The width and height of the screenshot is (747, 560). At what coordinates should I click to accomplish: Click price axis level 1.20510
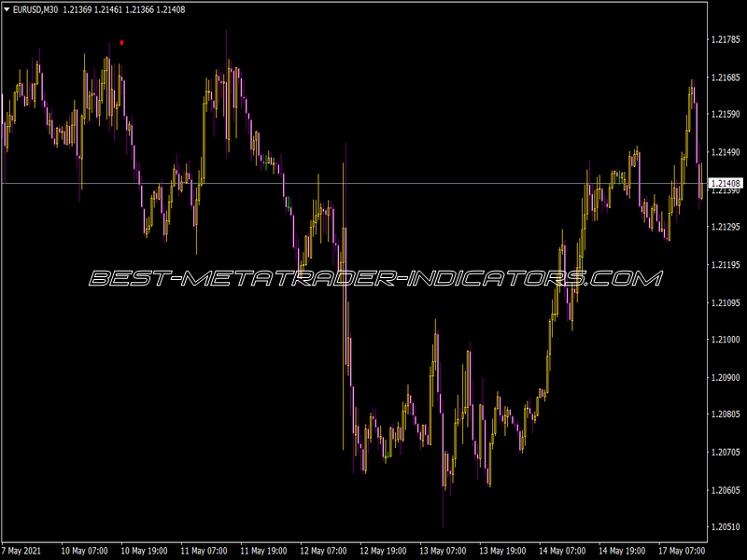point(726,527)
